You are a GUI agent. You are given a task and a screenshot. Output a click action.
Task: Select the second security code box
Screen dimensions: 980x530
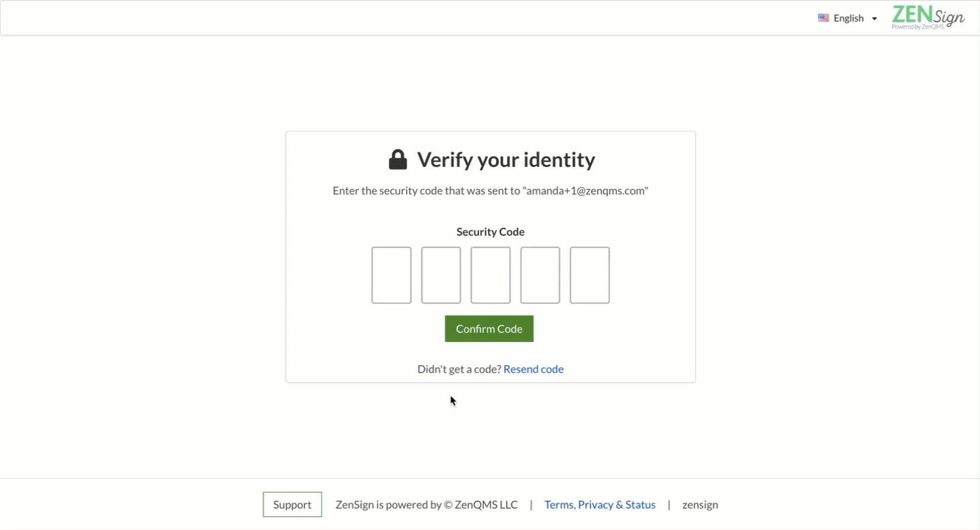point(441,275)
